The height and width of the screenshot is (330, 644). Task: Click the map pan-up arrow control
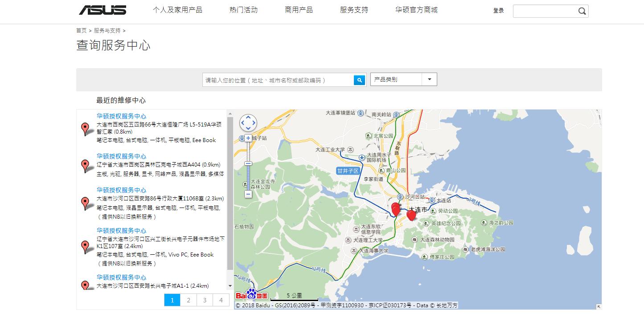coord(248,117)
